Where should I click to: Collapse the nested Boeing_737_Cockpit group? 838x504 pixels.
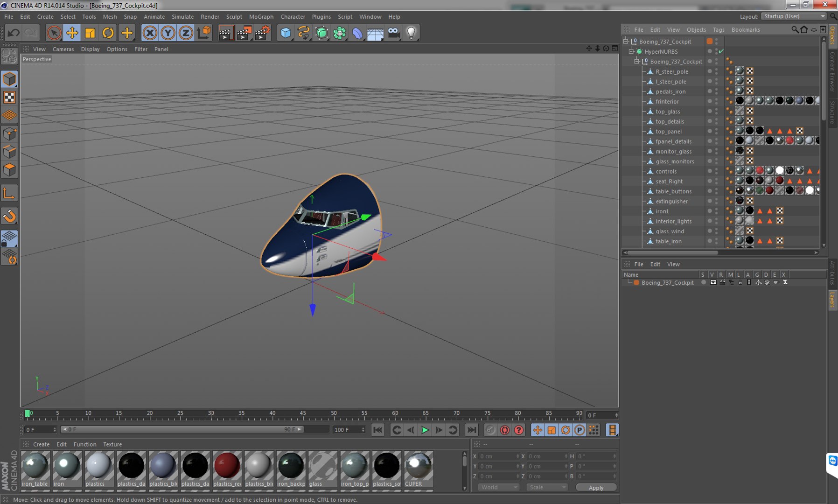pyautogui.click(x=636, y=61)
